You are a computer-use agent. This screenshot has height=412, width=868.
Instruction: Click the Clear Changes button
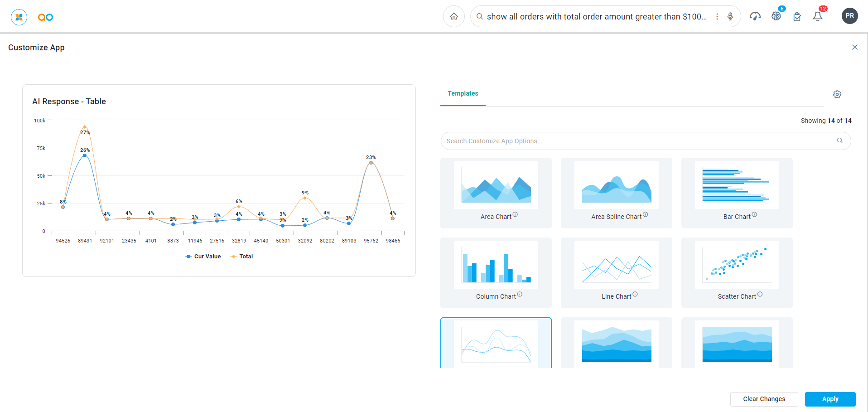click(x=764, y=399)
